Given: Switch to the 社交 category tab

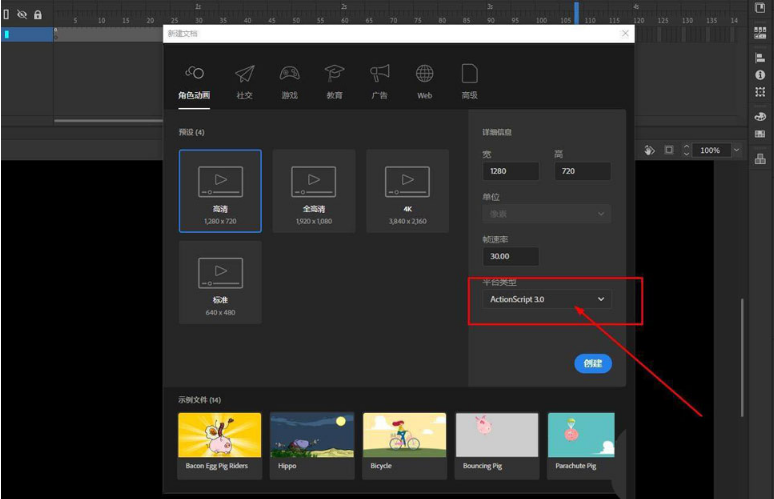Looking at the screenshot, I should (x=244, y=83).
